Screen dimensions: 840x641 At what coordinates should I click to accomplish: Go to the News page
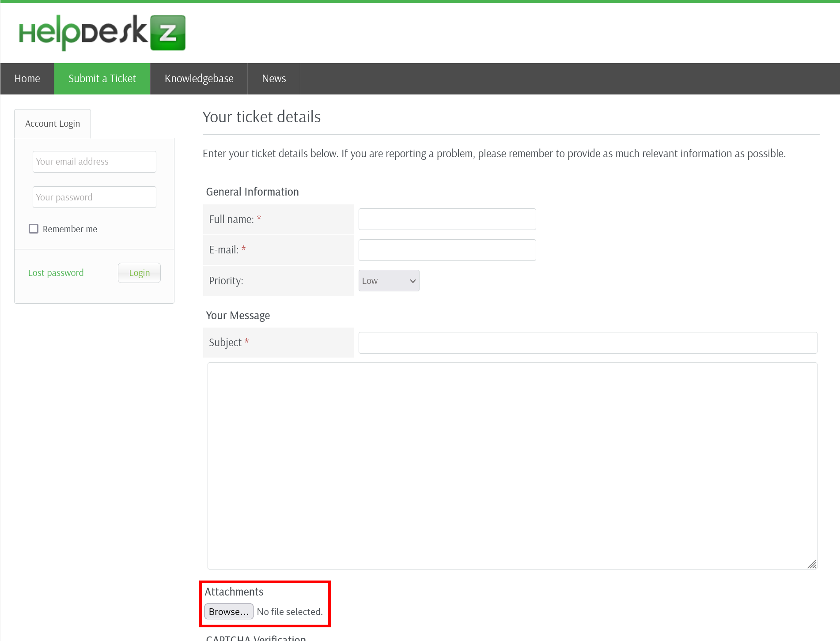[x=274, y=79]
